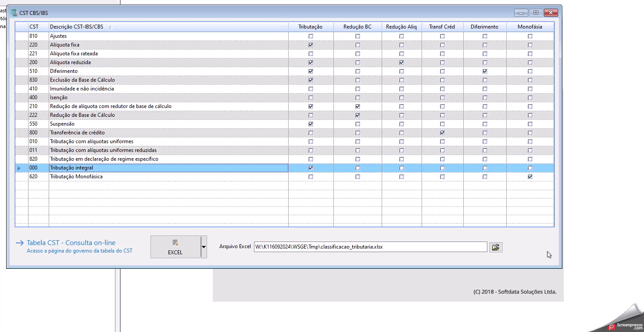Image resolution: width=644 pixels, height=332 pixels.
Task: Toggle Redução BC checkbox for Redução de Base de Cálculo
Action: click(x=358, y=115)
